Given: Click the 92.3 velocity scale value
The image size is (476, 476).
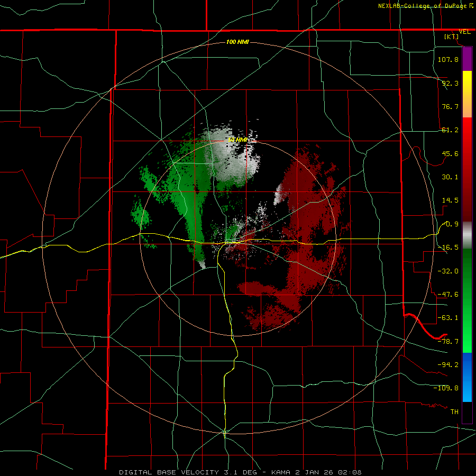Looking at the screenshot, I should tap(450, 83).
